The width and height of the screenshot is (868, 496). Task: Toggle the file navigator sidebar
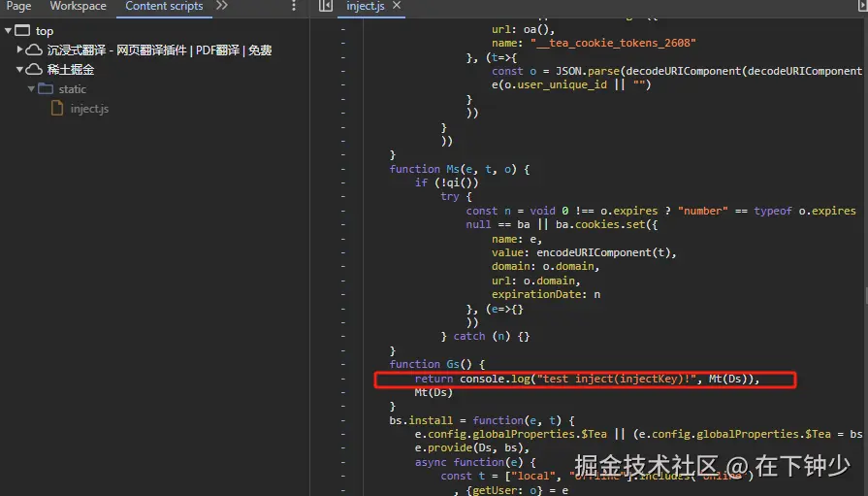326,7
